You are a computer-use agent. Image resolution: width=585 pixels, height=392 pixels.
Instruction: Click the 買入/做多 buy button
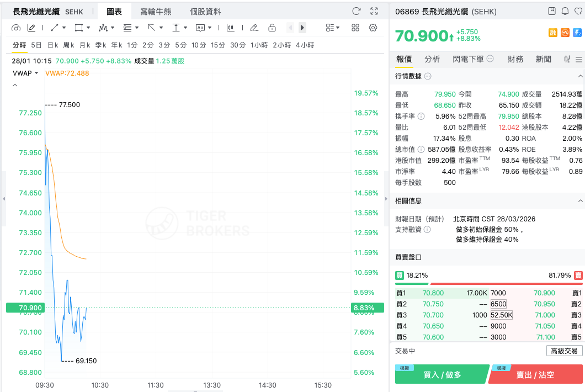pyautogui.click(x=442, y=375)
